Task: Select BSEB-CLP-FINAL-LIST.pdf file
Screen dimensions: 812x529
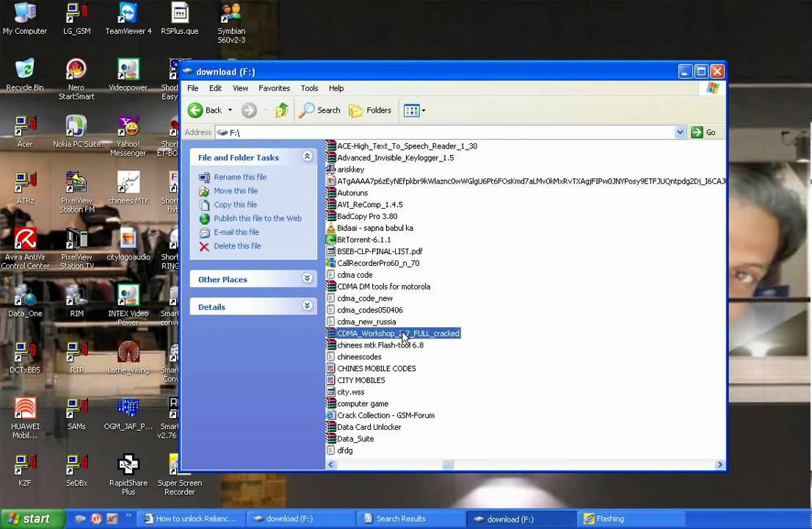Action: point(374,251)
